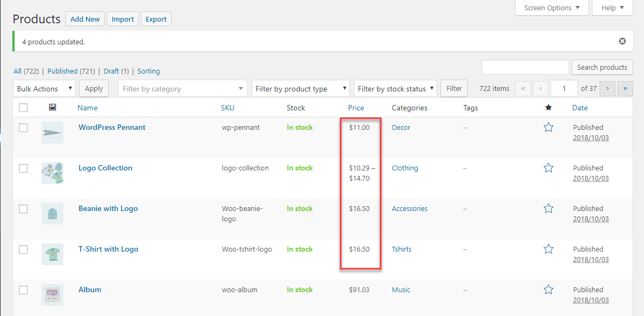Switch to the Sorting view
The width and height of the screenshot is (644, 316).
148,71
